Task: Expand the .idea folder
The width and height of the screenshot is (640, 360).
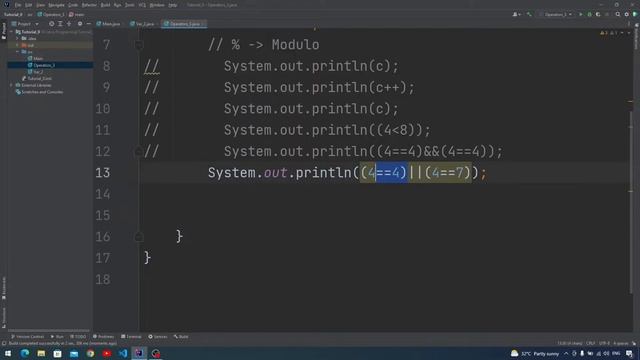Action: tap(18, 38)
